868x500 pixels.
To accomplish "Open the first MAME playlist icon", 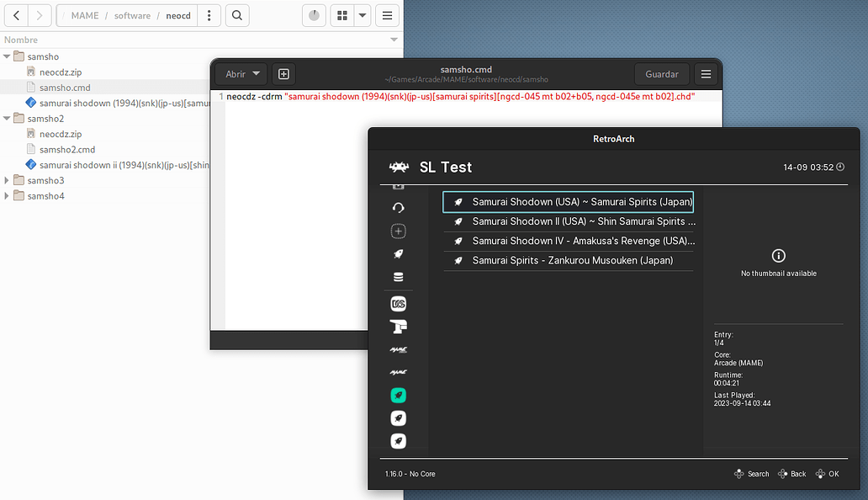I will click(x=398, y=349).
